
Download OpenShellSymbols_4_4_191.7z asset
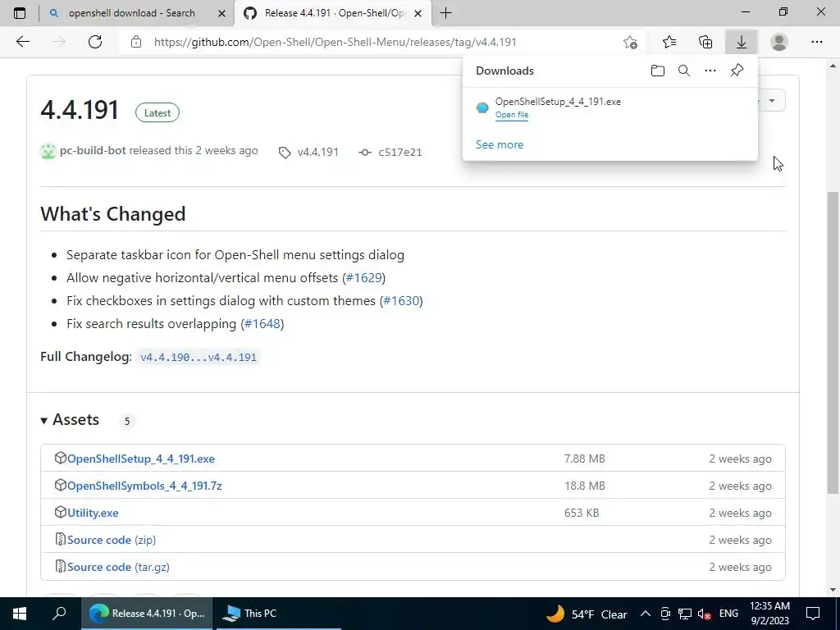144,486
